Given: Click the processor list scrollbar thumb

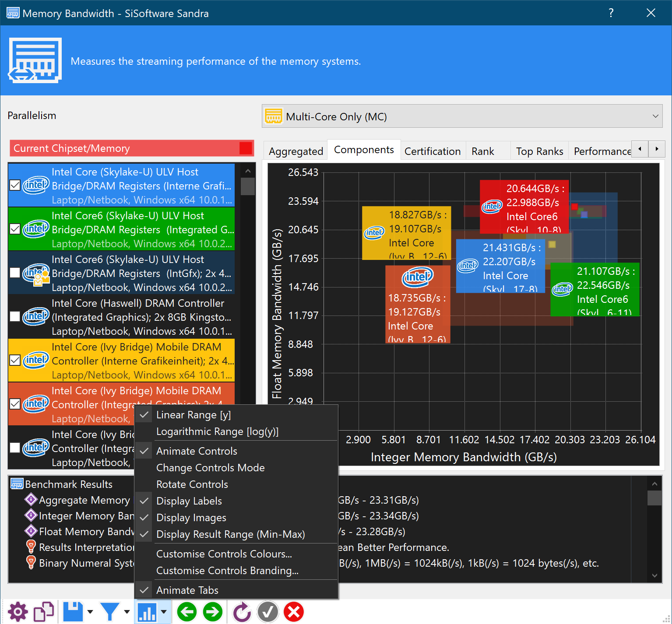Looking at the screenshot, I should [x=248, y=186].
